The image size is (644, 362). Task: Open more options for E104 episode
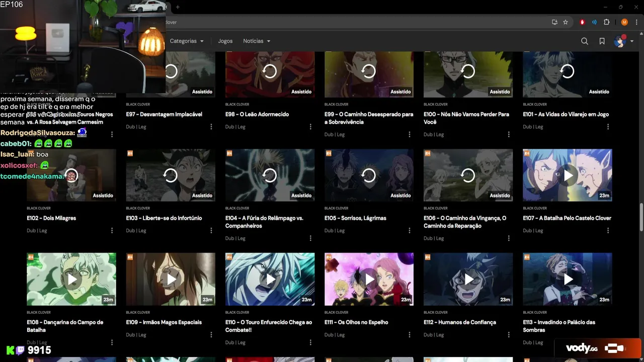(310, 238)
